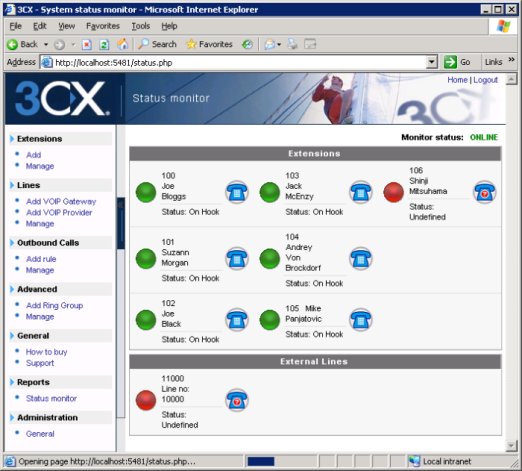Open the Back button history dropdown arrow
The image size is (522, 471).
(x=46, y=44)
